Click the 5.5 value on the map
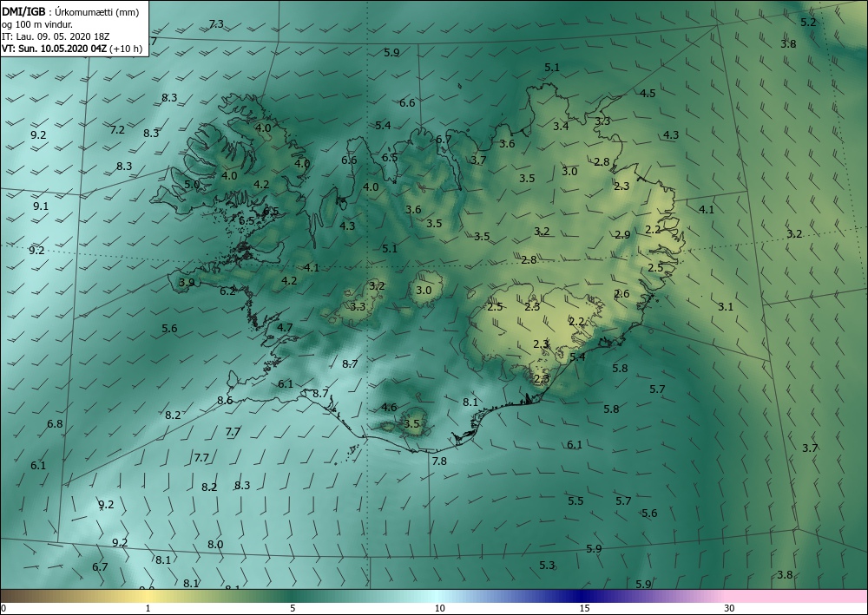The height and width of the screenshot is (615, 868). [x=575, y=501]
